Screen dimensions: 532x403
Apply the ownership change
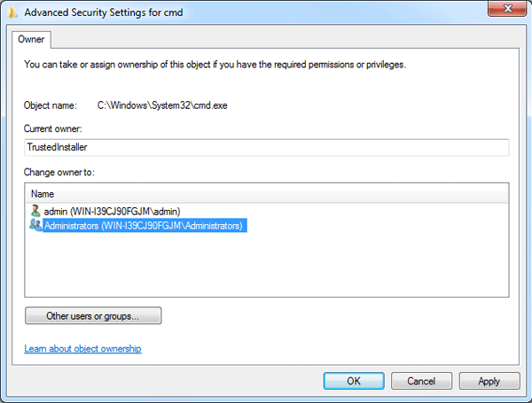click(489, 381)
